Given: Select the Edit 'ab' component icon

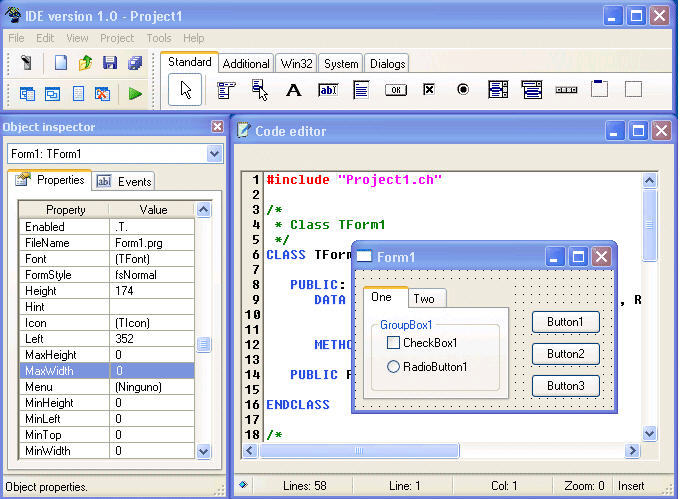Looking at the screenshot, I should point(328,90).
